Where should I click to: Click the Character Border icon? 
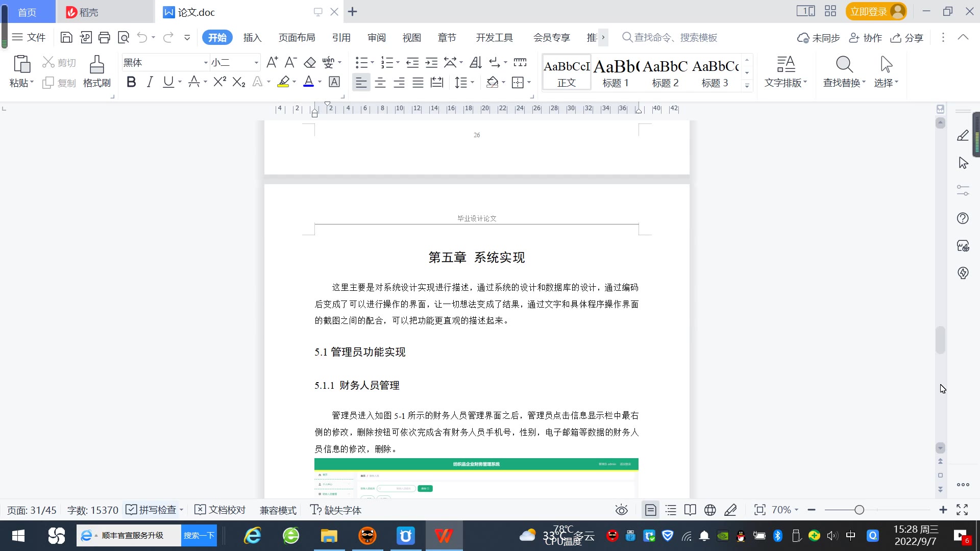tap(334, 82)
